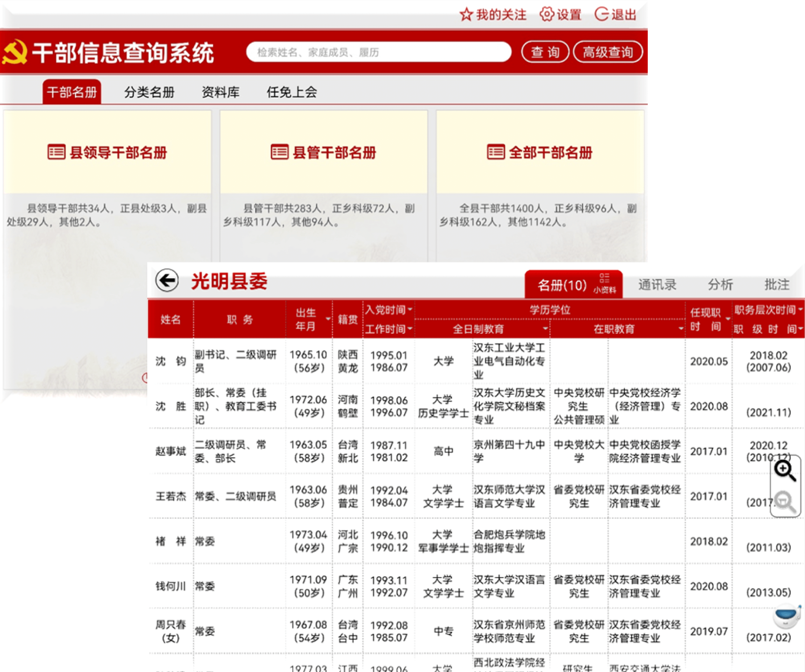The width and height of the screenshot is (805, 672).
Task: Expand the 出生年月 column dropdown arrow
Action: click(328, 319)
